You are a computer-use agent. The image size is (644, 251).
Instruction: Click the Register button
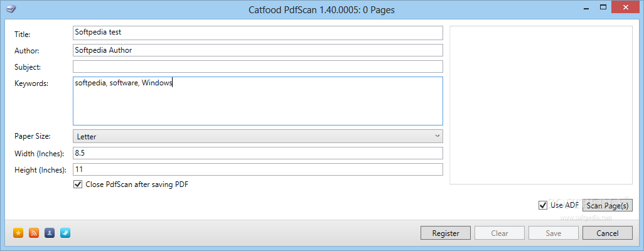tap(446, 233)
